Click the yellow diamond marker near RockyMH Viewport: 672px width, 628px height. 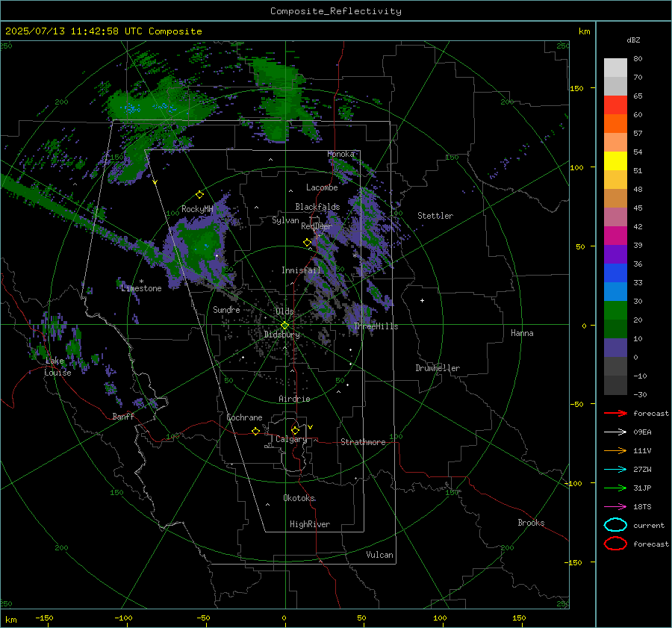tap(199, 195)
